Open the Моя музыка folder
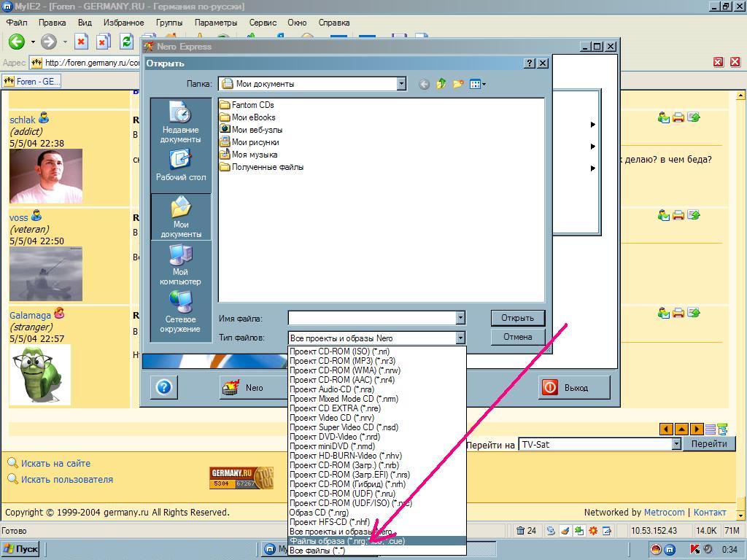 point(249,155)
